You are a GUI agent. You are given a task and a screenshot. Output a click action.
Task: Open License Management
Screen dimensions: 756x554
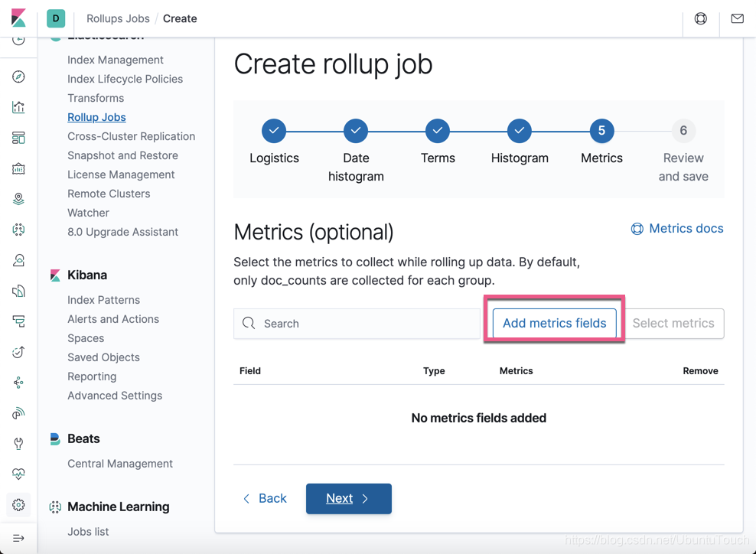point(121,174)
